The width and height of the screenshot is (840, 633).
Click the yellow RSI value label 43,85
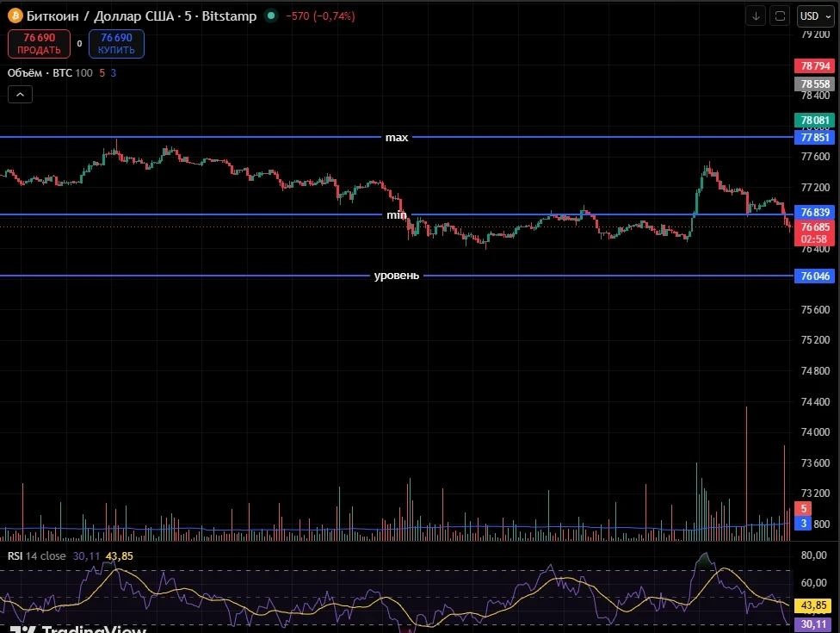click(x=814, y=605)
